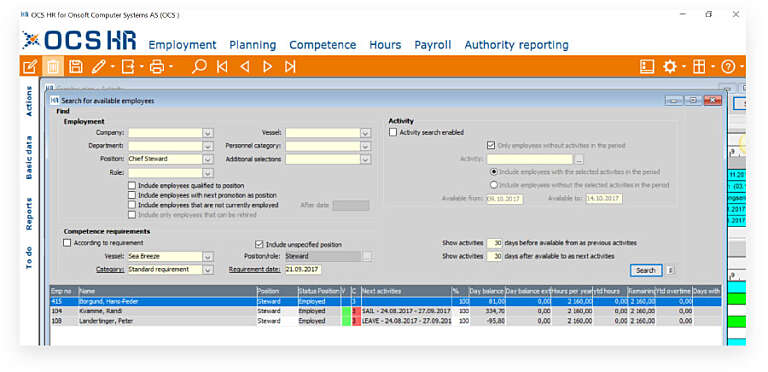Click the help question mark icon
The image size is (768, 372).
728,67
